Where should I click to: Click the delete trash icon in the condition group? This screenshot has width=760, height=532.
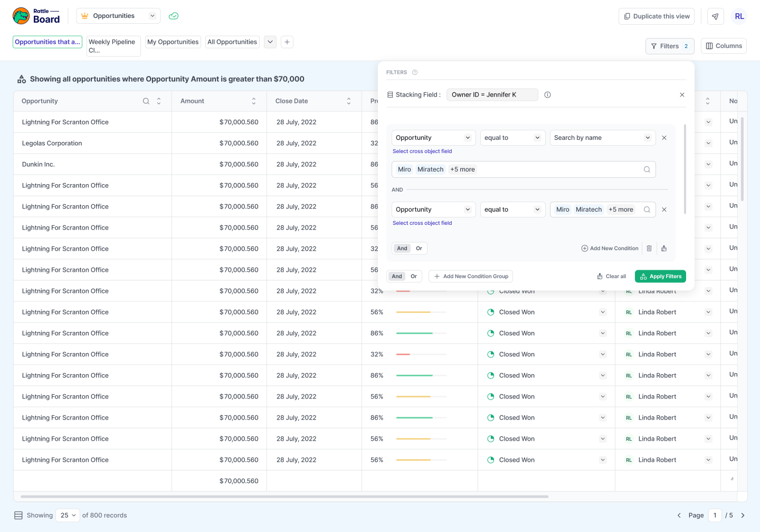point(649,248)
